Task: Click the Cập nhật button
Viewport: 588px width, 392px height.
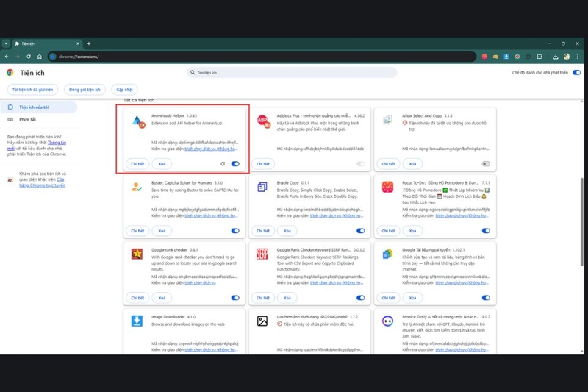Action: pos(124,90)
